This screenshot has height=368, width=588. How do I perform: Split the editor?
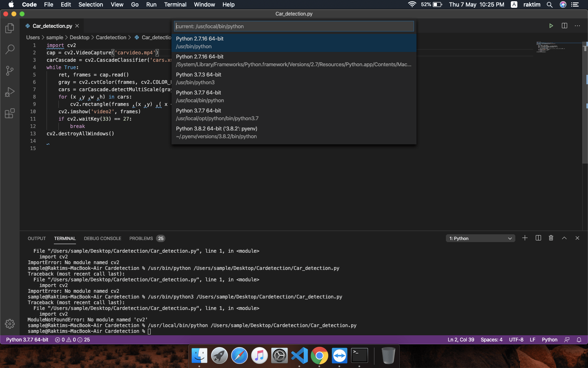point(564,25)
